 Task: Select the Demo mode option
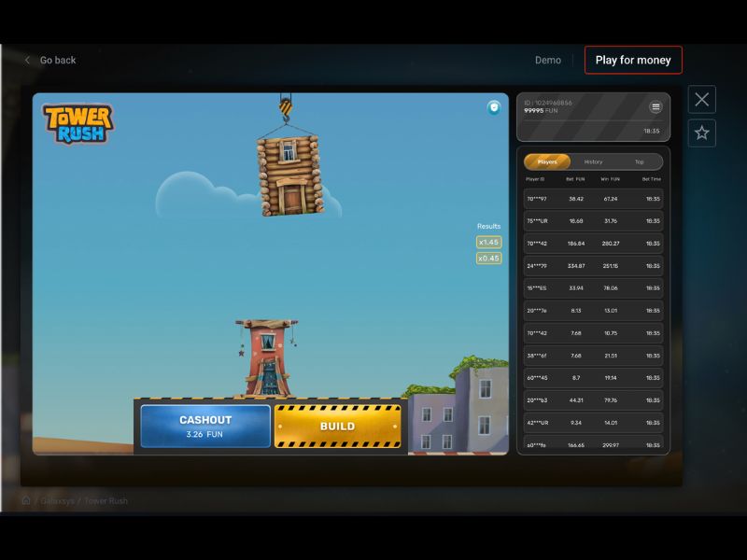(548, 60)
